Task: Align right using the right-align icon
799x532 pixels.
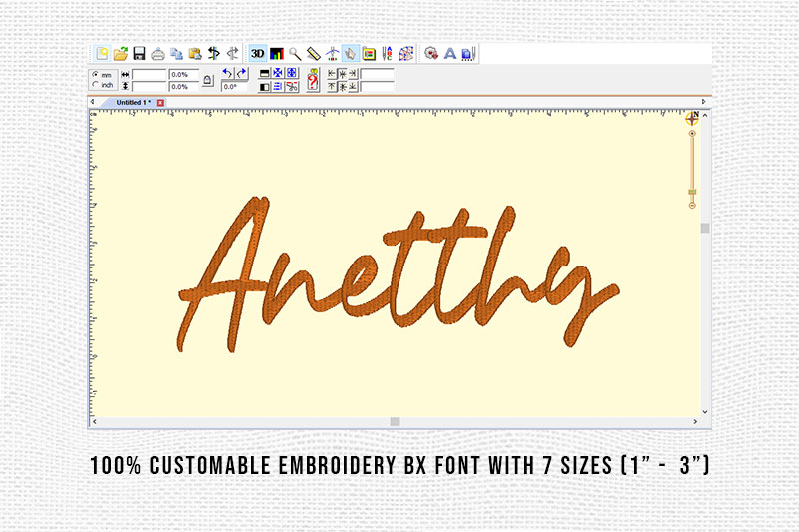Action: [353, 74]
